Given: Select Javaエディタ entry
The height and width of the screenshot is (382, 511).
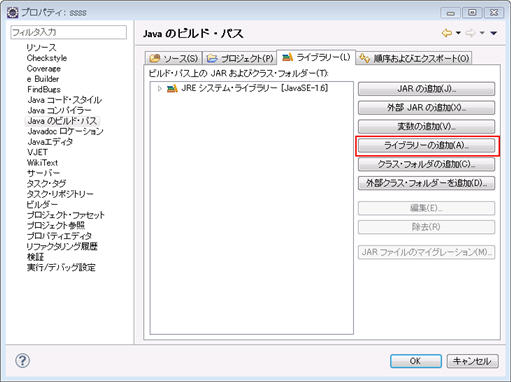Looking at the screenshot, I should point(50,142).
